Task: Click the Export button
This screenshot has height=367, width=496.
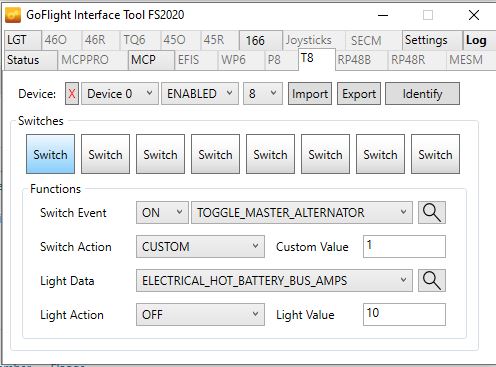Action: [359, 94]
